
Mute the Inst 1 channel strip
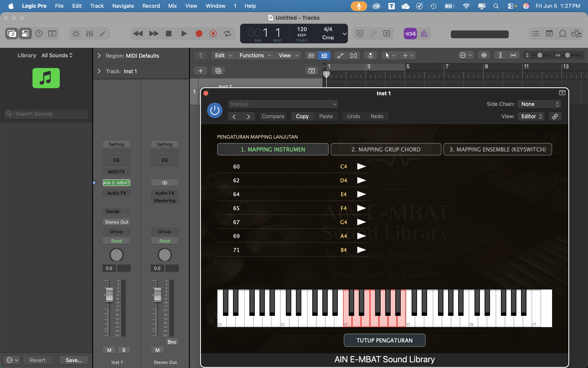[109, 350]
